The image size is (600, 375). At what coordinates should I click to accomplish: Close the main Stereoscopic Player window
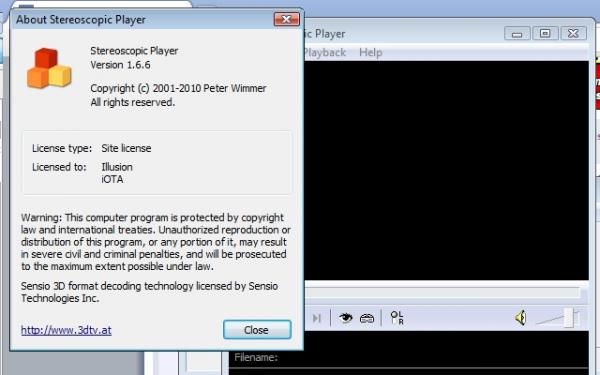573,34
